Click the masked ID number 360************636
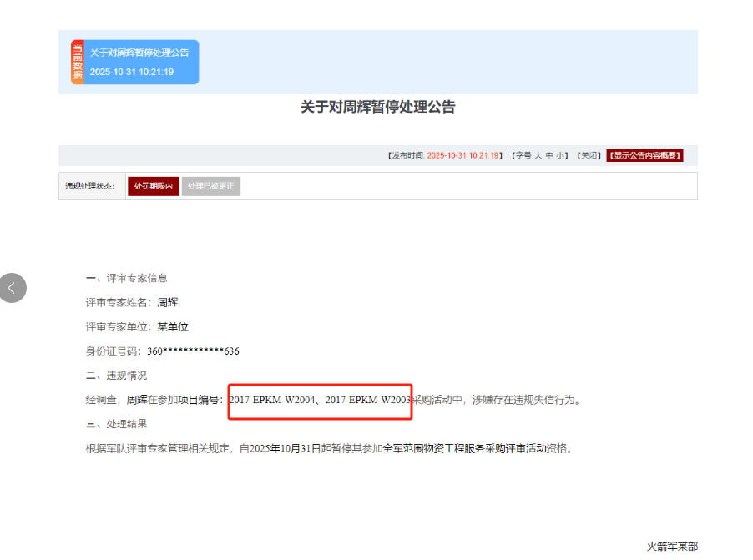 (193, 351)
